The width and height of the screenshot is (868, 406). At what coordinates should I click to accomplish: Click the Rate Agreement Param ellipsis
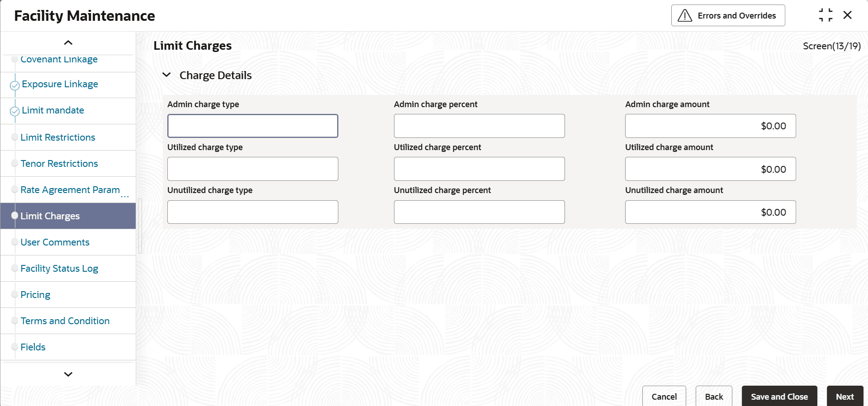pos(125,197)
